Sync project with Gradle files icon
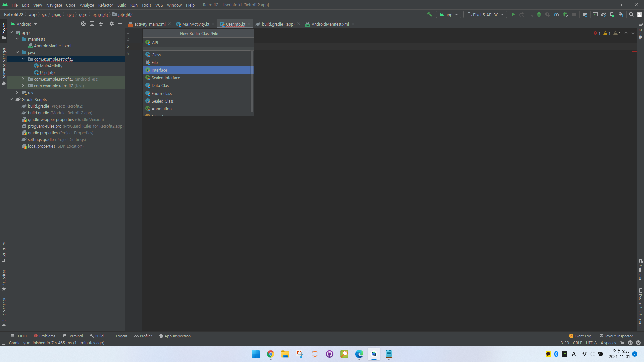Screen dimensions: 644x362 tap(603, 14)
